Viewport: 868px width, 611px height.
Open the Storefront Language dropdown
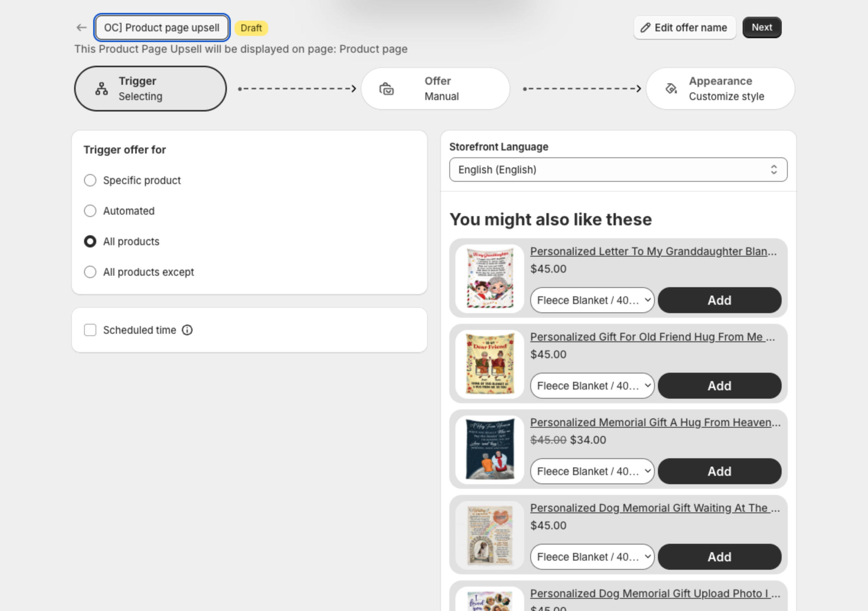(618, 170)
